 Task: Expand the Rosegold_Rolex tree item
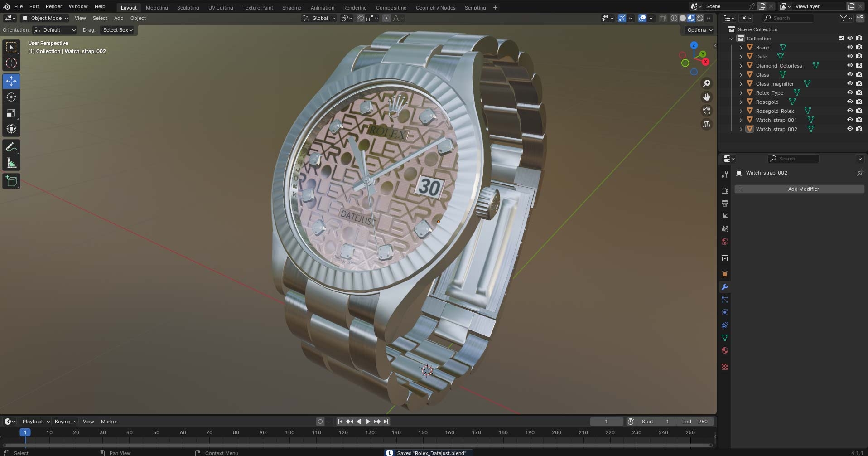click(x=741, y=111)
